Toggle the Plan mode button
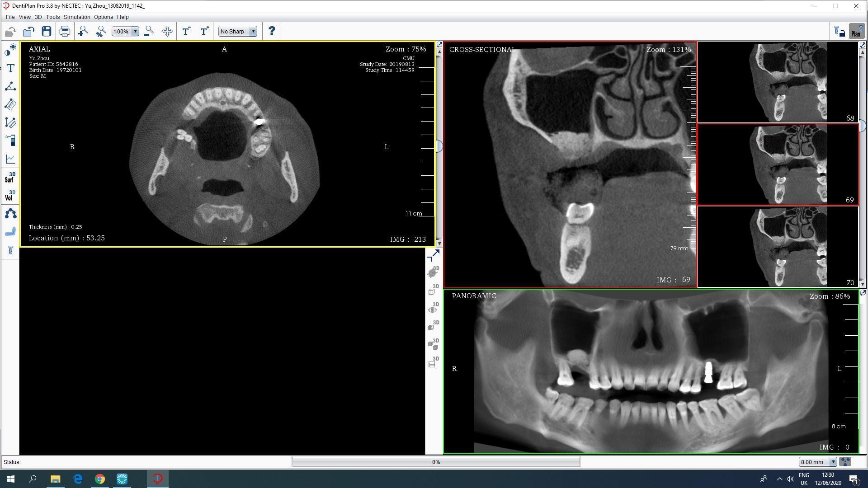This screenshot has width=868, height=488. pos(856,31)
